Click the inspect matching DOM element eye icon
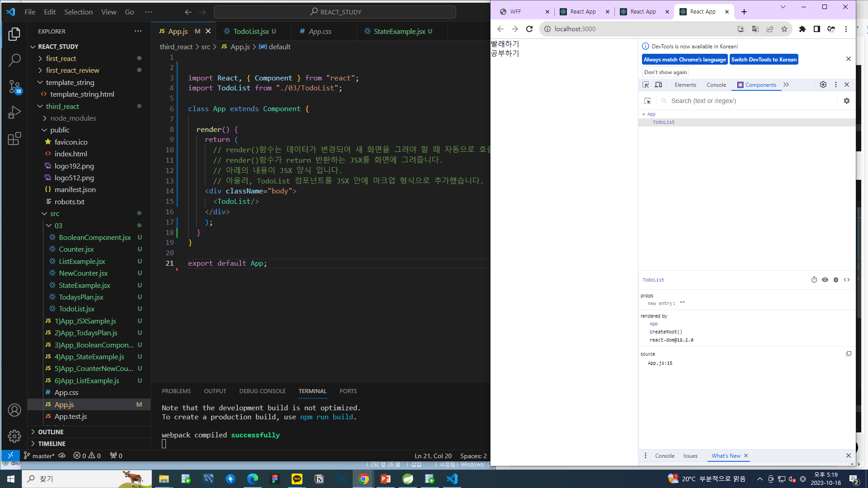The width and height of the screenshot is (868, 488). 825,280
